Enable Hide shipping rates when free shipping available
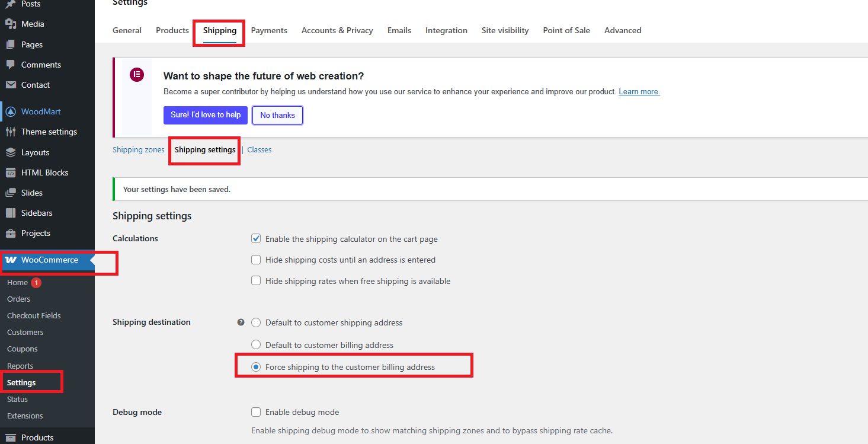This screenshot has width=868, height=444. [256, 281]
